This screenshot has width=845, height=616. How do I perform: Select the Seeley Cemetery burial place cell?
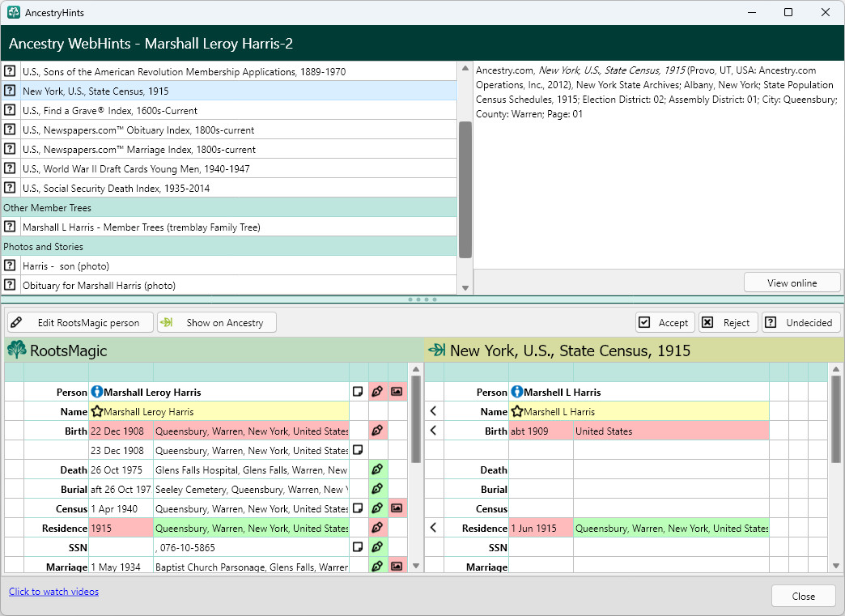click(x=251, y=489)
